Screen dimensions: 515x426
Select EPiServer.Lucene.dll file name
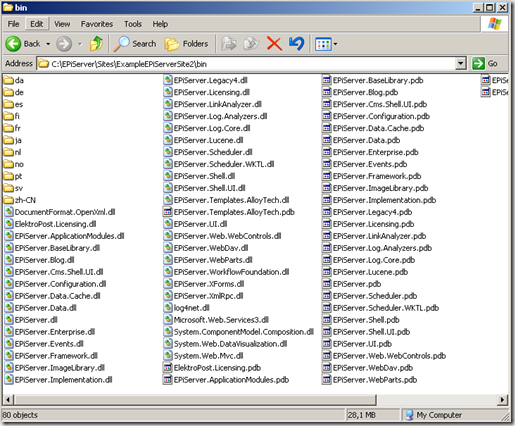point(208,140)
